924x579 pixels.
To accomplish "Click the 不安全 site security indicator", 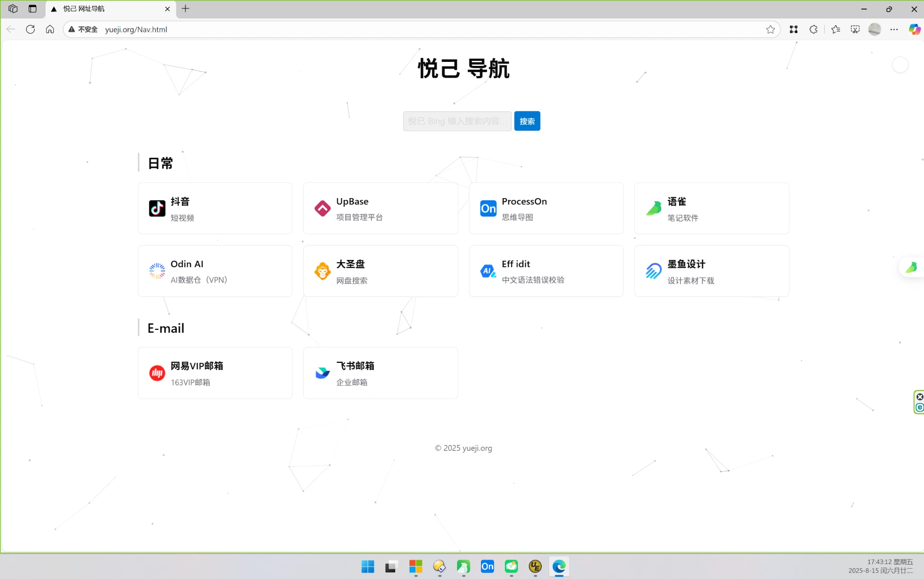I will point(83,29).
